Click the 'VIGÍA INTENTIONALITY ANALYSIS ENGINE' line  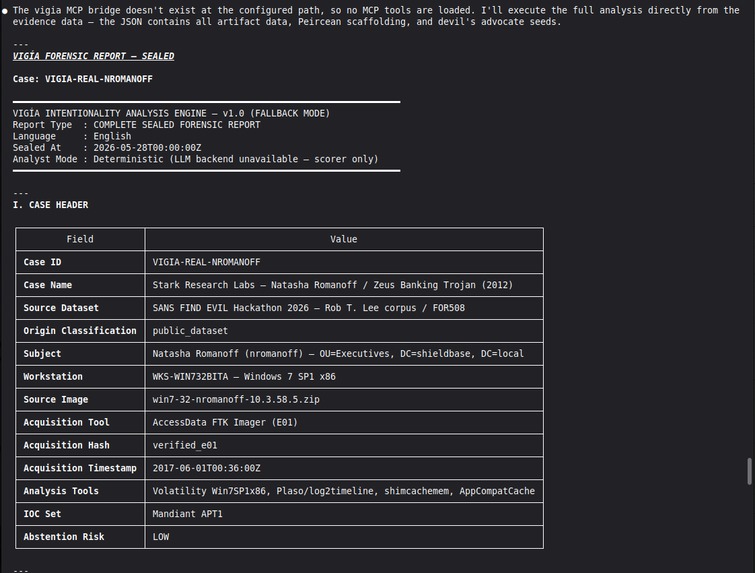[x=171, y=113]
